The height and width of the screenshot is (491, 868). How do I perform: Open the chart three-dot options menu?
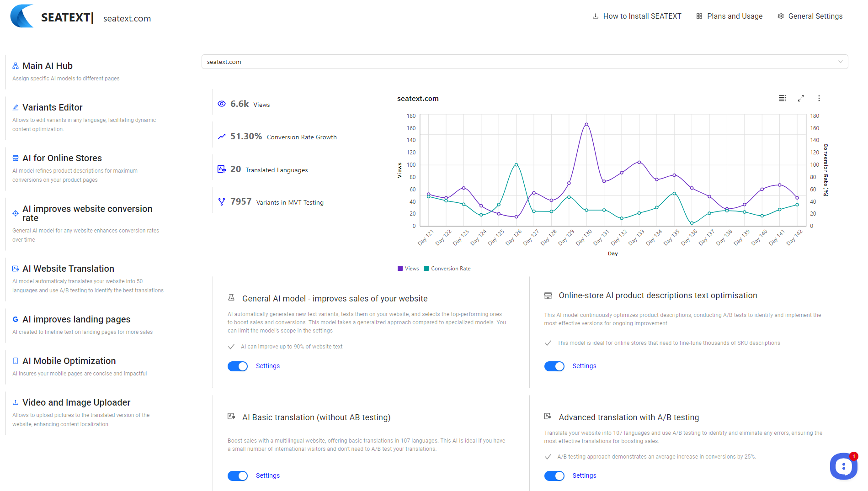[819, 99]
